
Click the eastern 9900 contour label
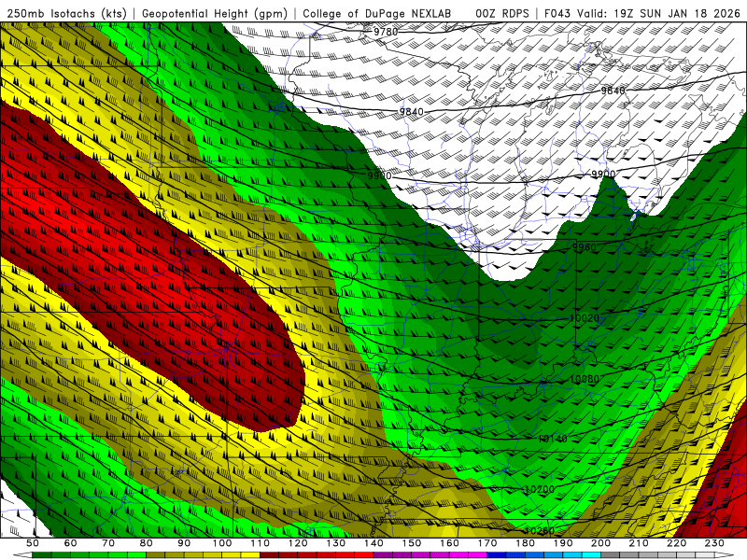[x=603, y=174]
